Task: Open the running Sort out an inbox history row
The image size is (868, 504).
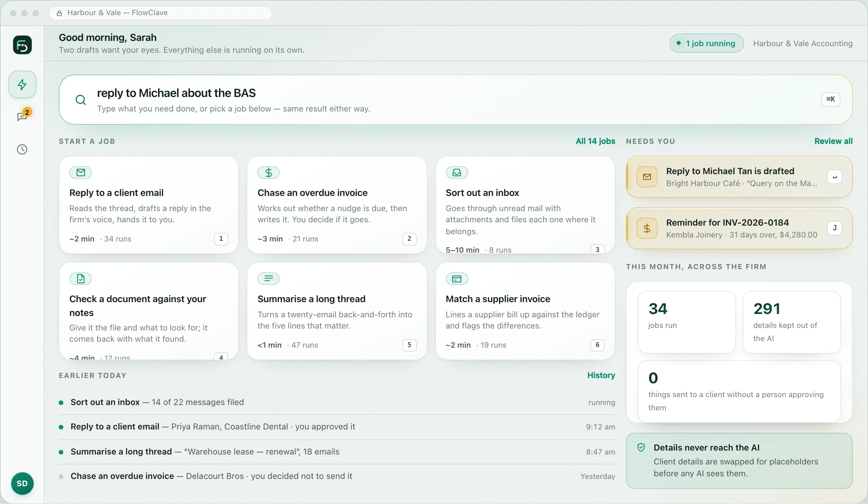Action: tap(337, 402)
